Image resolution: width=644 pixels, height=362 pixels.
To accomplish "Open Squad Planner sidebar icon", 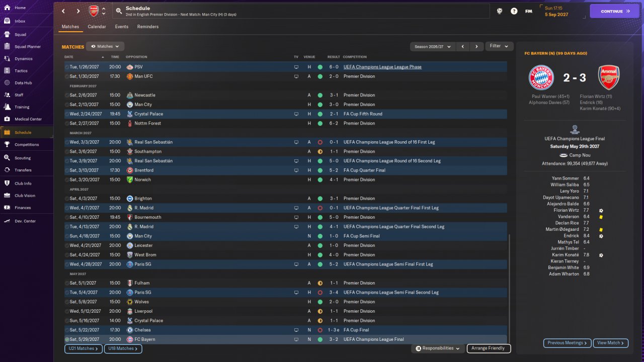I will pyautogui.click(x=7, y=47).
